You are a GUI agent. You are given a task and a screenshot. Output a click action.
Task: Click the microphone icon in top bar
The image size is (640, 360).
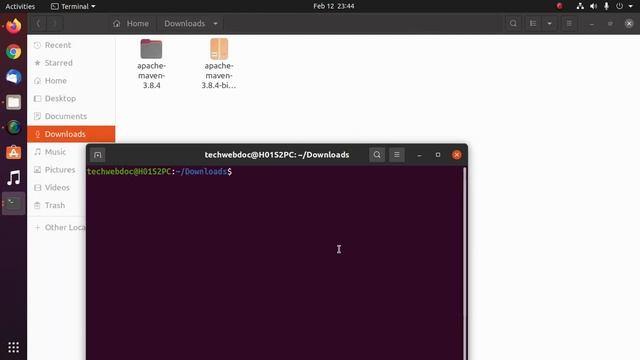pos(607,6)
